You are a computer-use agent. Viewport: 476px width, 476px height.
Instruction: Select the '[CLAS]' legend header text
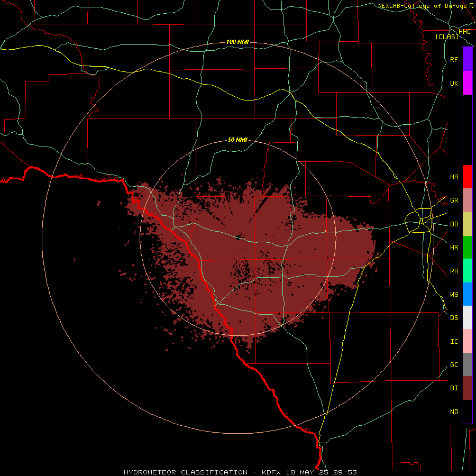(x=447, y=37)
